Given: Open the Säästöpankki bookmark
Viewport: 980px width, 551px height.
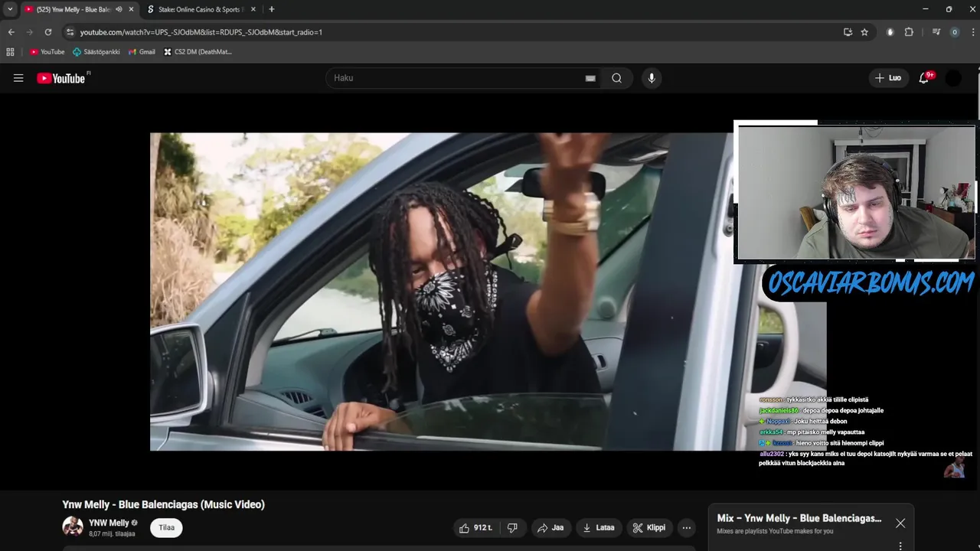Looking at the screenshot, I should point(96,52).
